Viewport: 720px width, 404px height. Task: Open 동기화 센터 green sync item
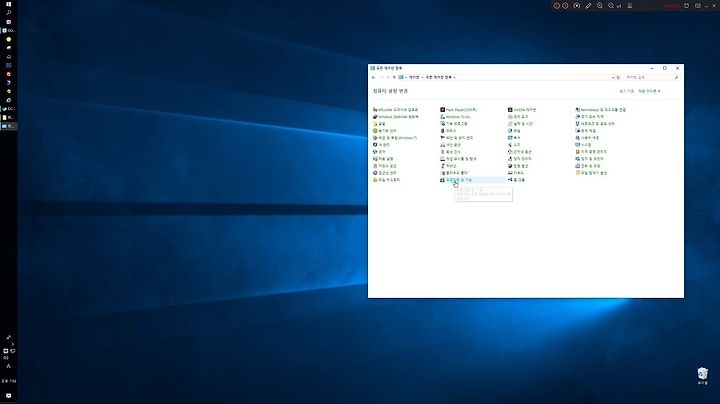pyautogui.click(x=384, y=131)
